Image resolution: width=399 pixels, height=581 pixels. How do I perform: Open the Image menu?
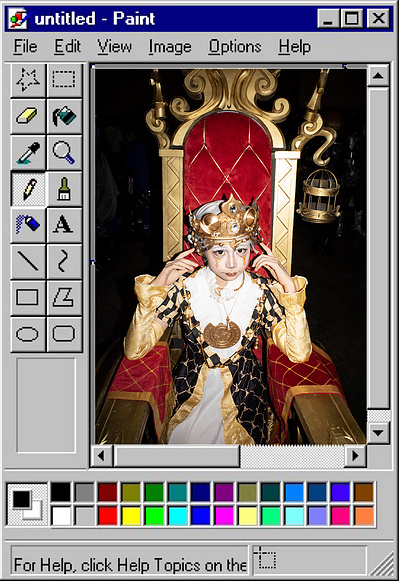(170, 47)
